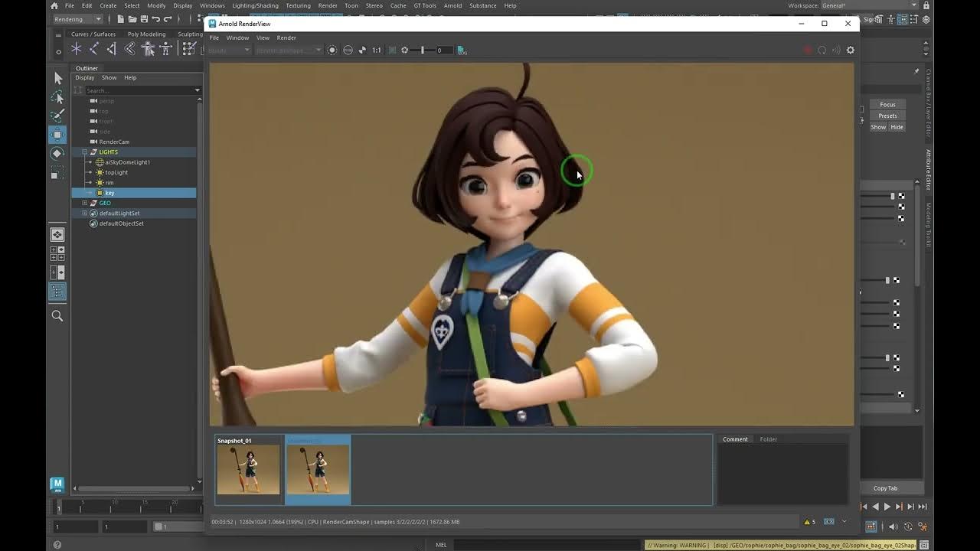Click the checker map button on first attribute slider
980x551 pixels.
point(901,197)
